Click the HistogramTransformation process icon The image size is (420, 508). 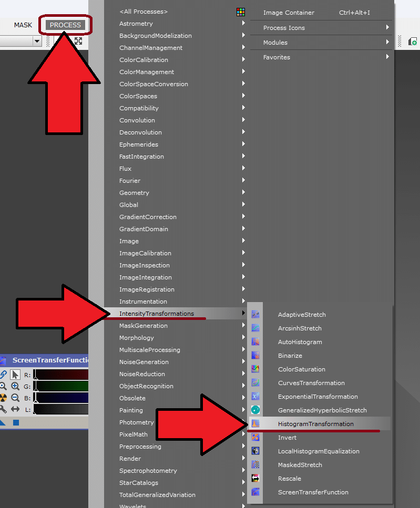click(x=255, y=423)
